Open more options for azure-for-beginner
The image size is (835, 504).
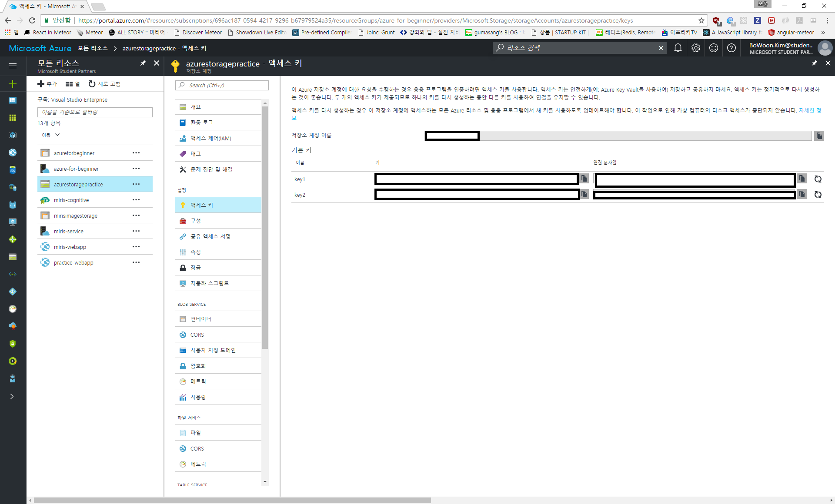pyautogui.click(x=136, y=169)
